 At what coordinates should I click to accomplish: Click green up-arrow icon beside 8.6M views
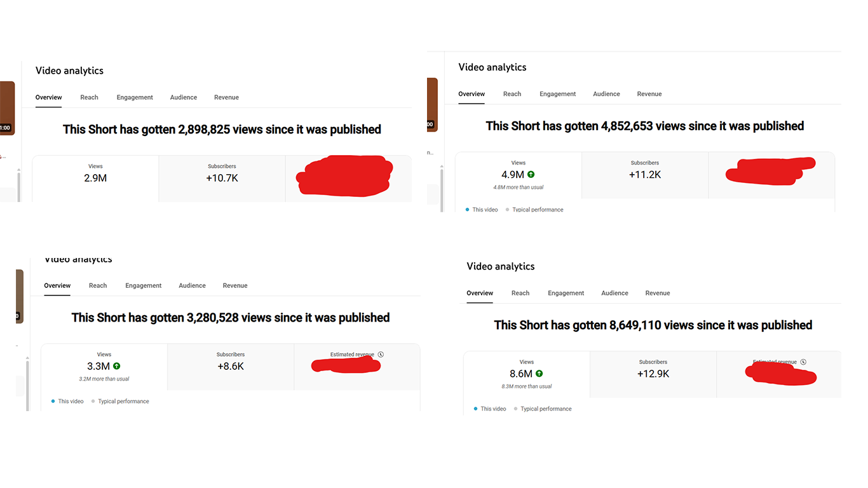539,374
